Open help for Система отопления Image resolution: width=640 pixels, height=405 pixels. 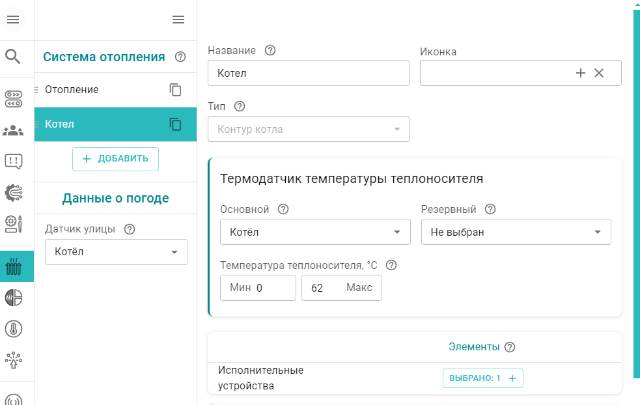(x=180, y=57)
